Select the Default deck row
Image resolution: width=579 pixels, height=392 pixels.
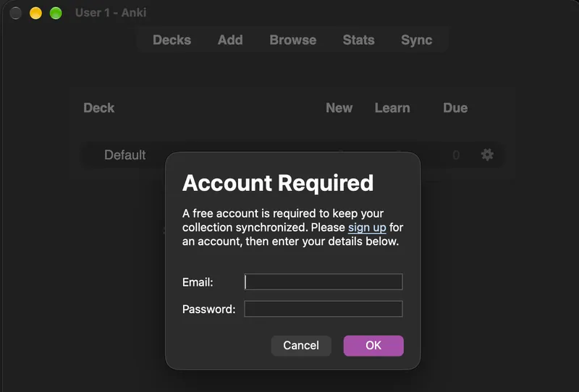[x=292, y=155]
